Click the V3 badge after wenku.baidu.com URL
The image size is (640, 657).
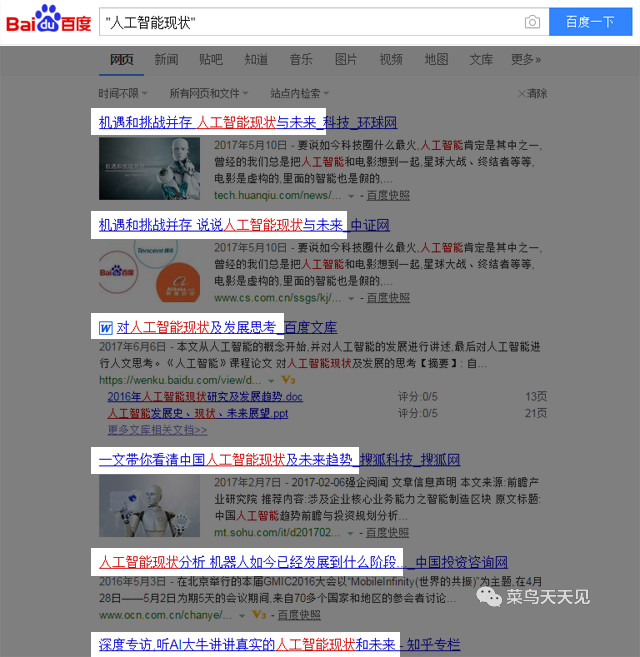coord(288,380)
